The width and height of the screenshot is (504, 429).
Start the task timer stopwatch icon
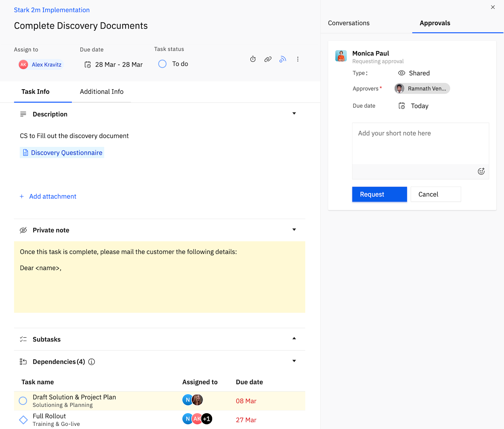[253, 59]
